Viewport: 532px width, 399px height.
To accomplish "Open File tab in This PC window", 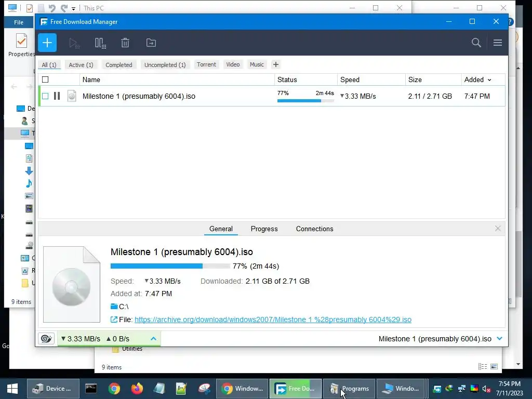I will (x=19, y=22).
